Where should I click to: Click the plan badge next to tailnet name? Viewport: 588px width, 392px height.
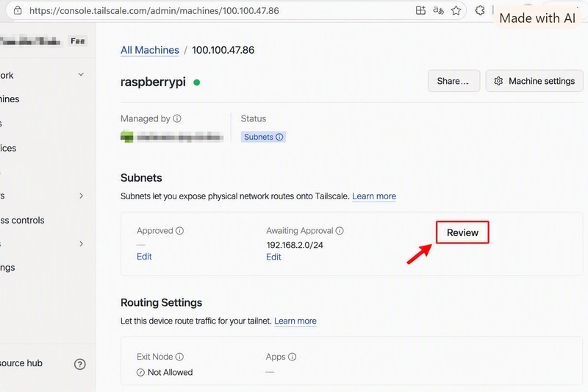click(78, 41)
